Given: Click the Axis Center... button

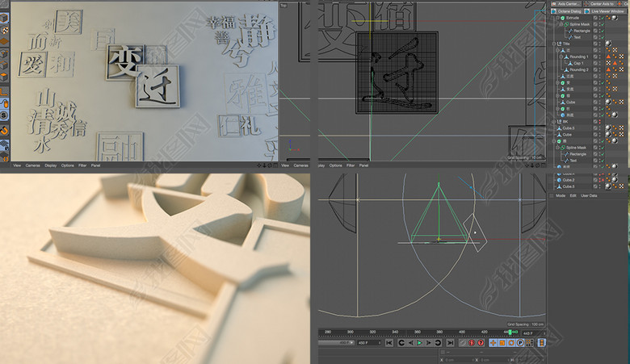Looking at the screenshot, I should (x=566, y=4).
